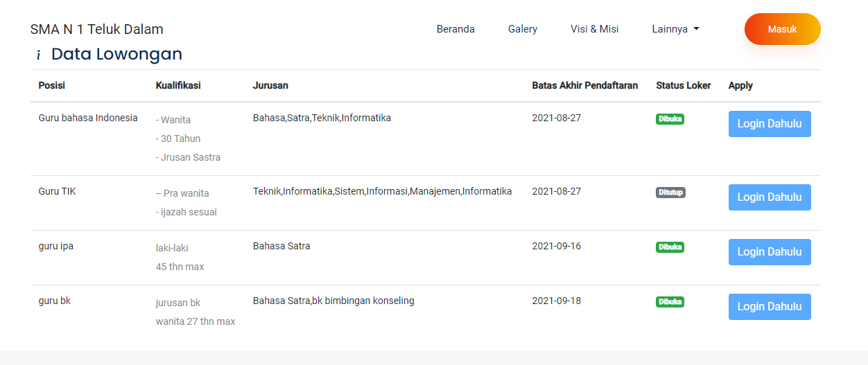This screenshot has width=868, height=365.
Task: Click the info icon beside Data Lowongan
Action: pos(39,55)
